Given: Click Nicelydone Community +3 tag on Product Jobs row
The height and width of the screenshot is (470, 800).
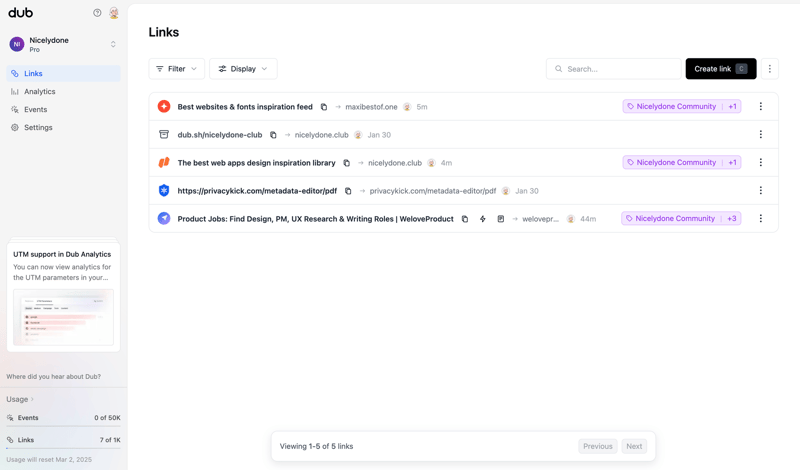Looking at the screenshot, I should pos(681,218).
